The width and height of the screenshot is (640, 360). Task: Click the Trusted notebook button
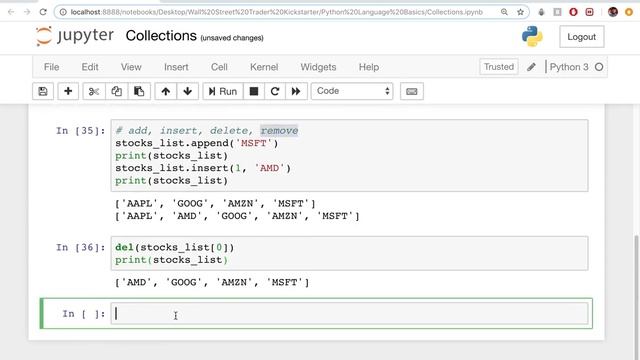[499, 67]
